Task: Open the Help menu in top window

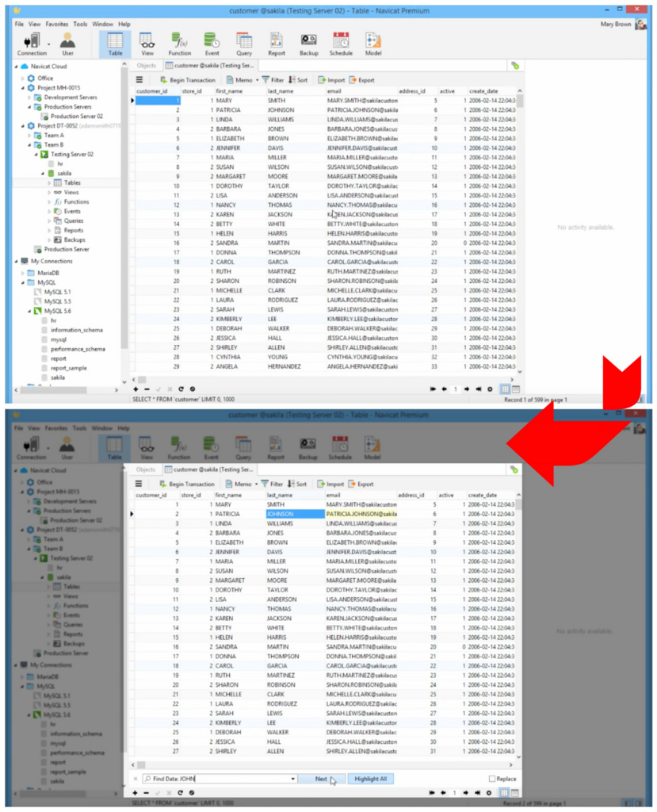Action: click(124, 24)
